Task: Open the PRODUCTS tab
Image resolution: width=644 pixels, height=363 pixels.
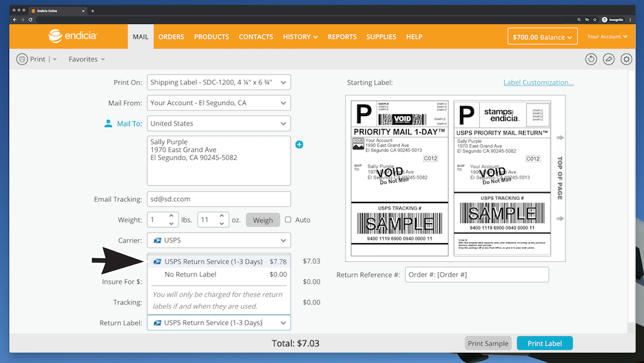Action: (211, 37)
